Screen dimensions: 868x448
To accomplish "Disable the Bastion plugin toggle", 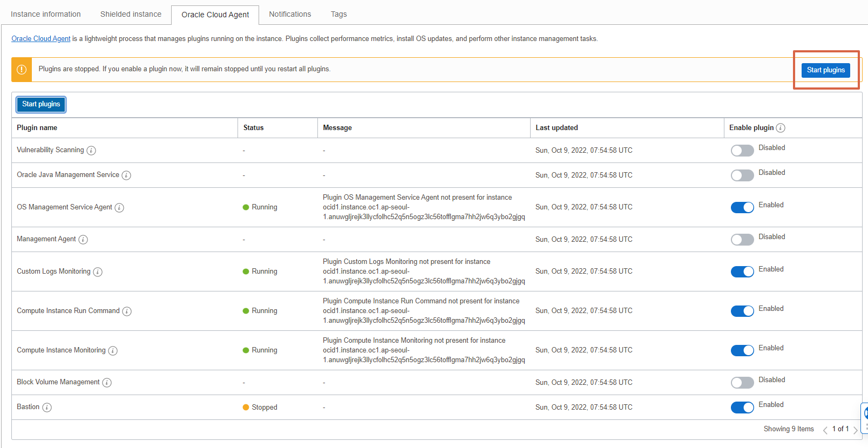I will click(x=742, y=408).
